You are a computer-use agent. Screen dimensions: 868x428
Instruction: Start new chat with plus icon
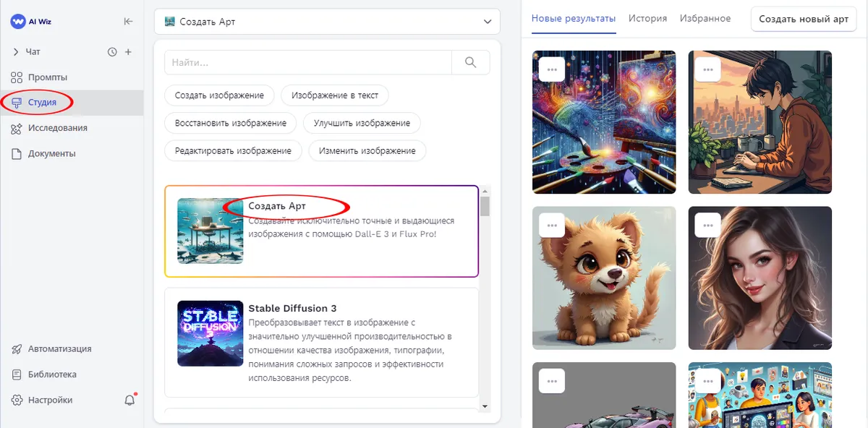pyautogui.click(x=128, y=52)
